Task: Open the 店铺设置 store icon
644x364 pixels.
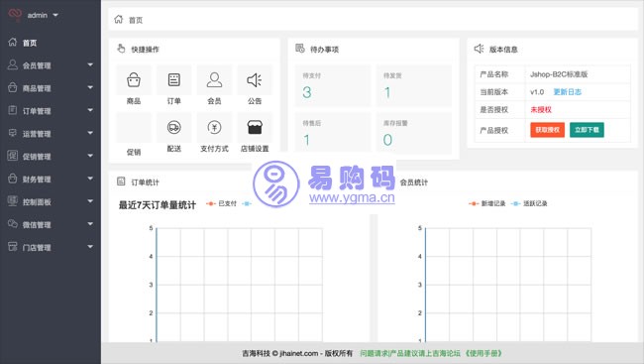Action: (255, 128)
